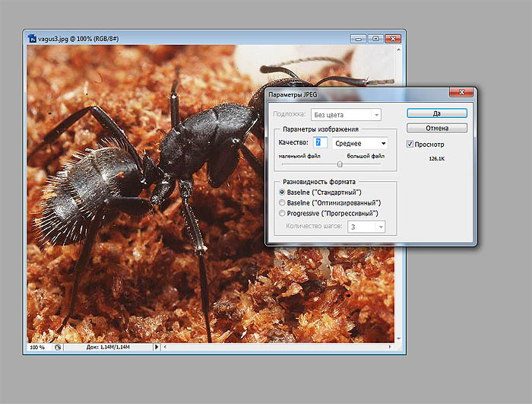Click the status bar preview icon beside 100 %
The image size is (532, 404).
click(x=58, y=347)
